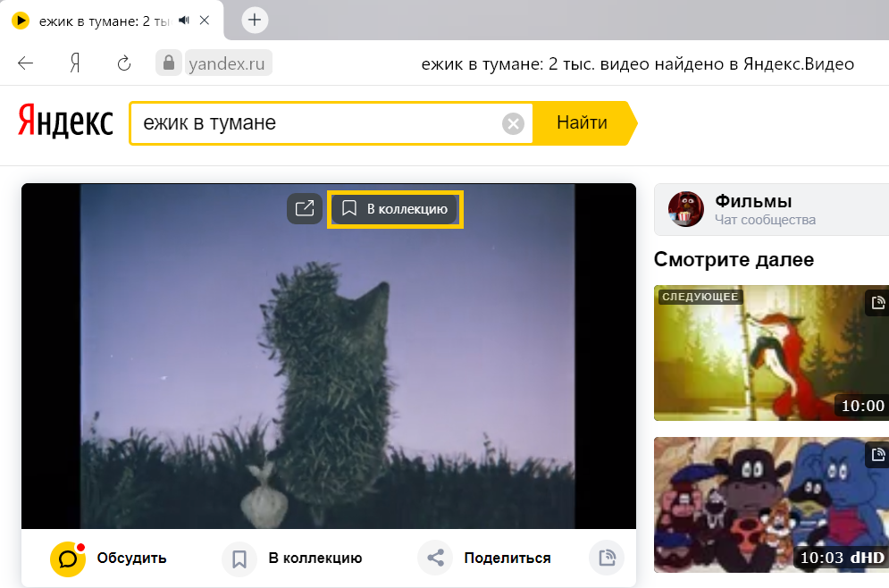Screen dimensions: 889x588
Task: Click the Яндекс logo
Action: click(65, 121)
